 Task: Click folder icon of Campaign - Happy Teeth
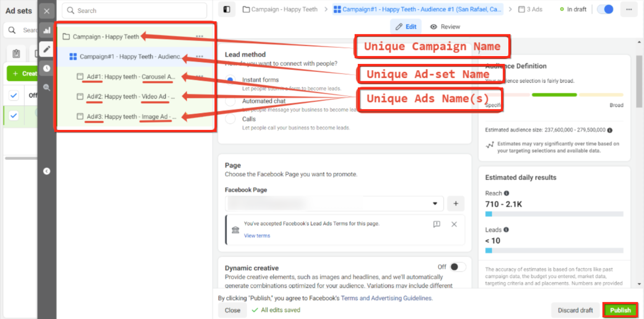pos(66,37)
